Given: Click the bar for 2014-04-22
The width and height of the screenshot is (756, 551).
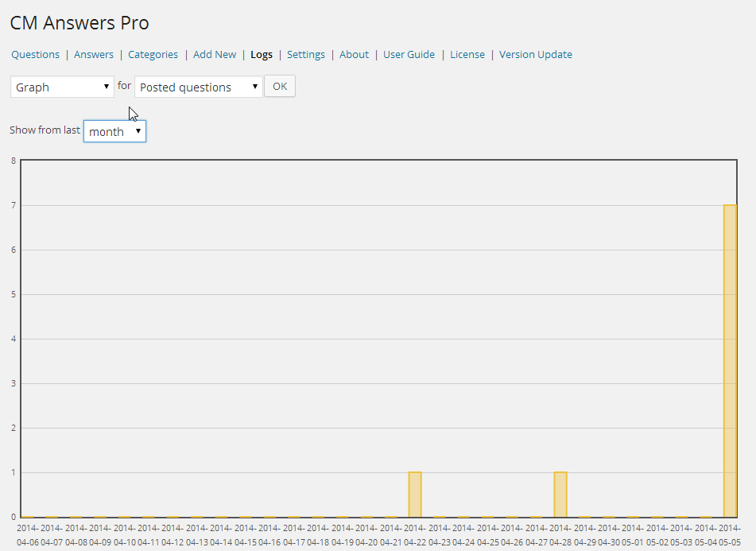Looking at the screenshot, I should [x=415, y=495].
